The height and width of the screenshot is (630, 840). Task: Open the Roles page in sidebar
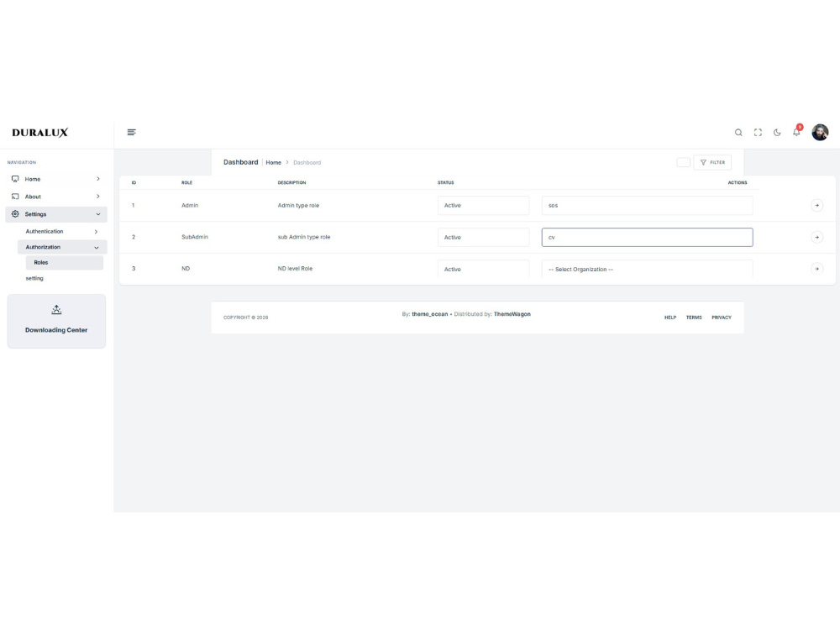point(65,262)
